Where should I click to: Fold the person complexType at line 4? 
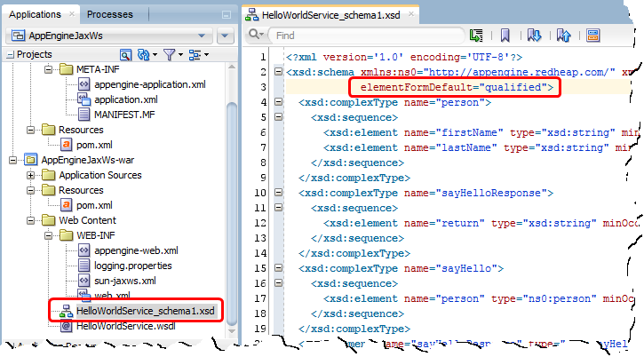278,102
